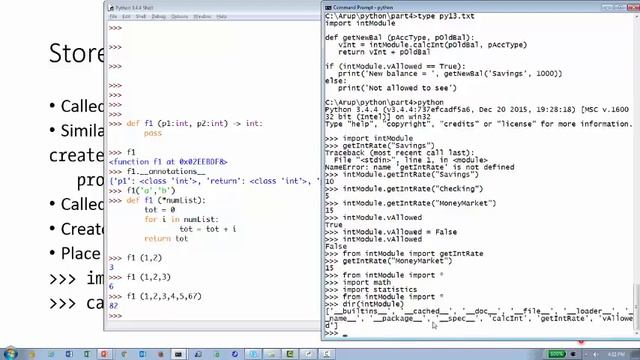
Task: Click '>>> import intModule' line in Command Prompt
Action: [369, 138]
